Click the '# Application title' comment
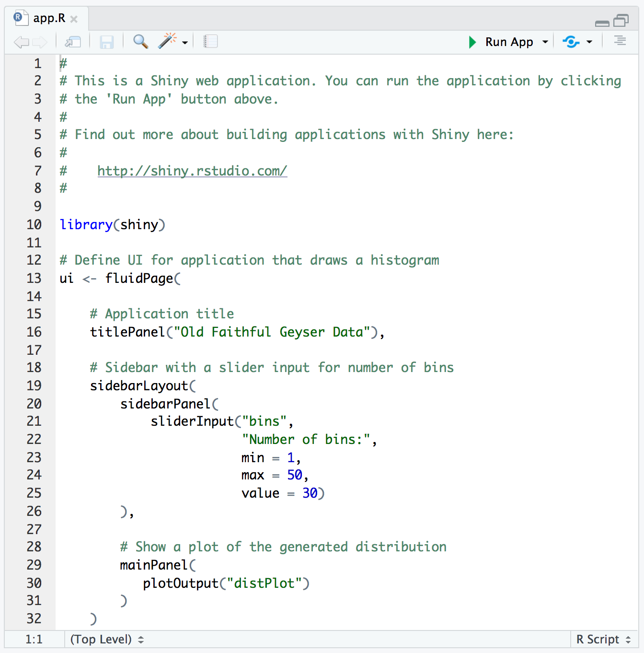644x653 pixels. tap(162, 314)
